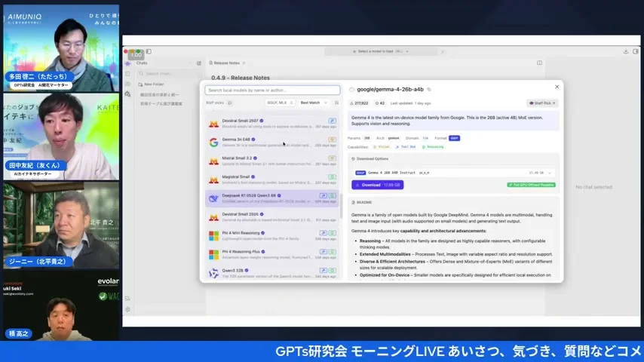Focus the Search local models input field
This screenshot has height=362, width=644.
272,90
